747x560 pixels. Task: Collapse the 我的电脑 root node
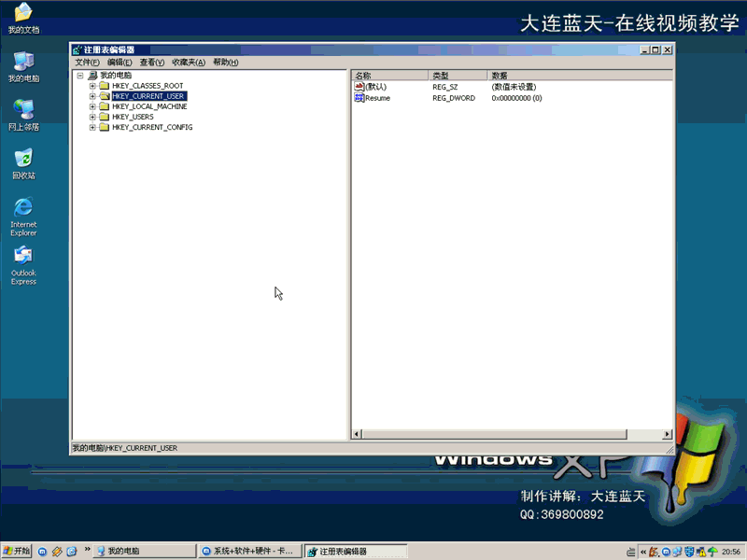tap(80, 76)
